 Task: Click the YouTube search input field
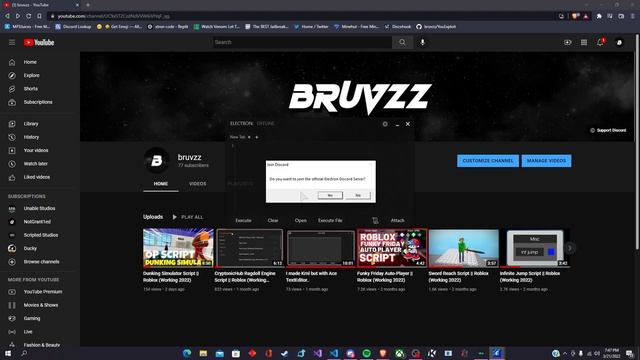click(302, 42)
